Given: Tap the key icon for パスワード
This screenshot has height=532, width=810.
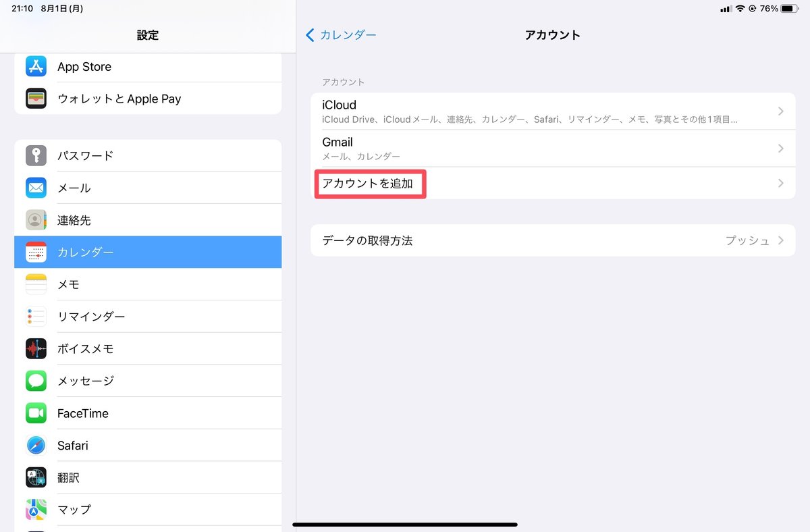Looking at the screenshot, I should 36,155.
